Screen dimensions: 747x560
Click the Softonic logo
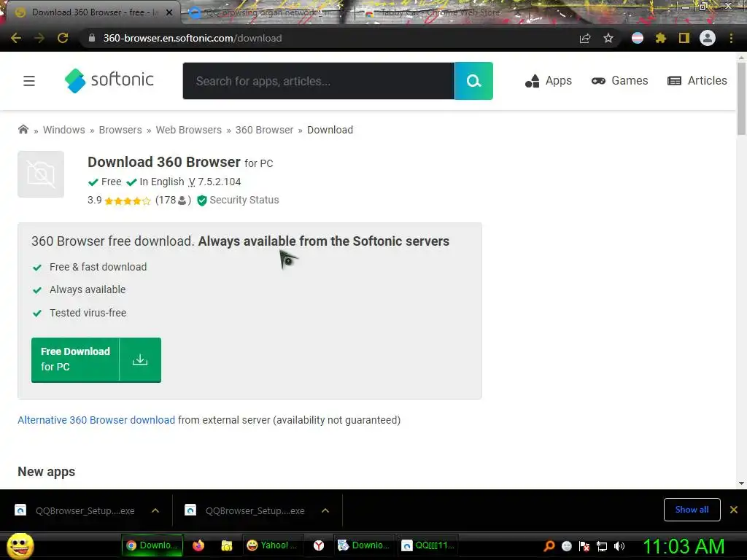109,80
